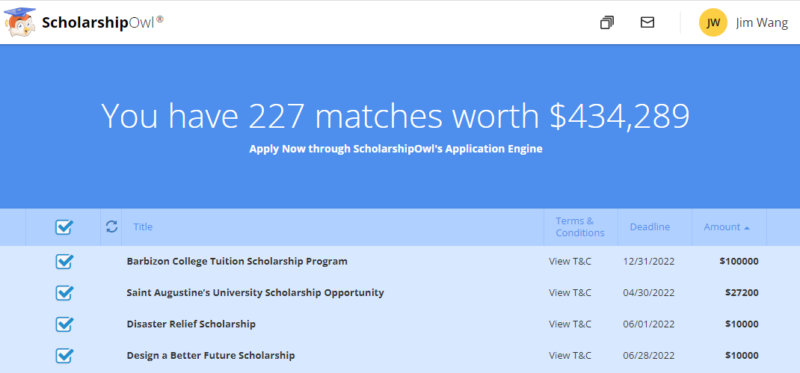Click the refresh arrows icon in table header

112,227
